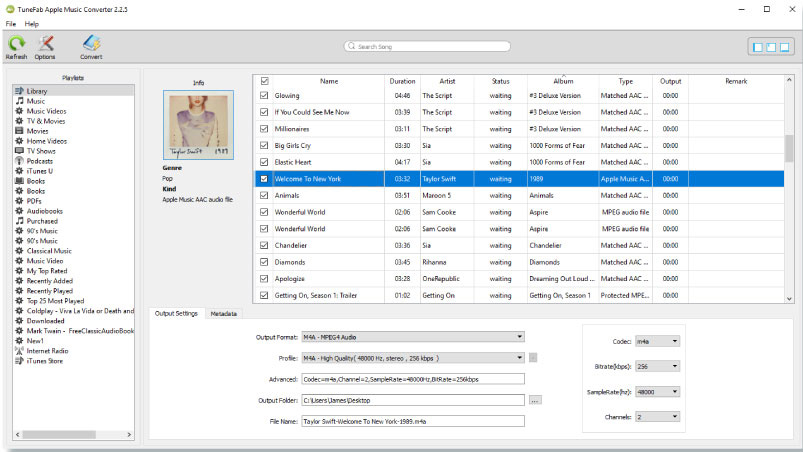This screenshot has height=452, width=803.
Task: Click the Search Song field
Action: click(427, 47)
